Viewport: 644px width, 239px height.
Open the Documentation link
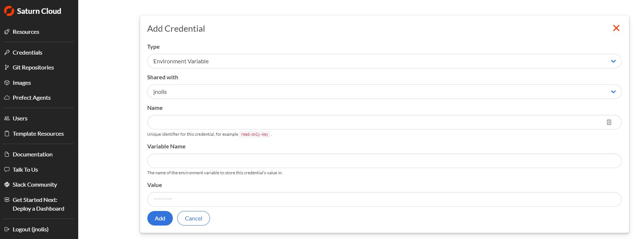coord(32,155)
